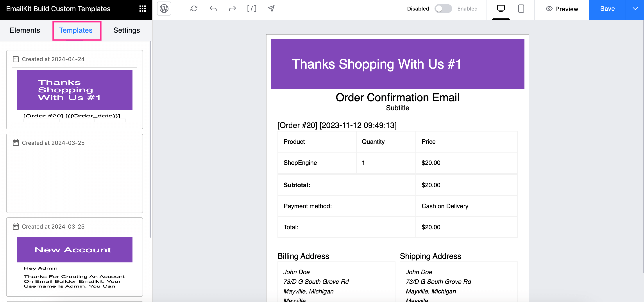Switch to the Elements tab

[25, 30]
